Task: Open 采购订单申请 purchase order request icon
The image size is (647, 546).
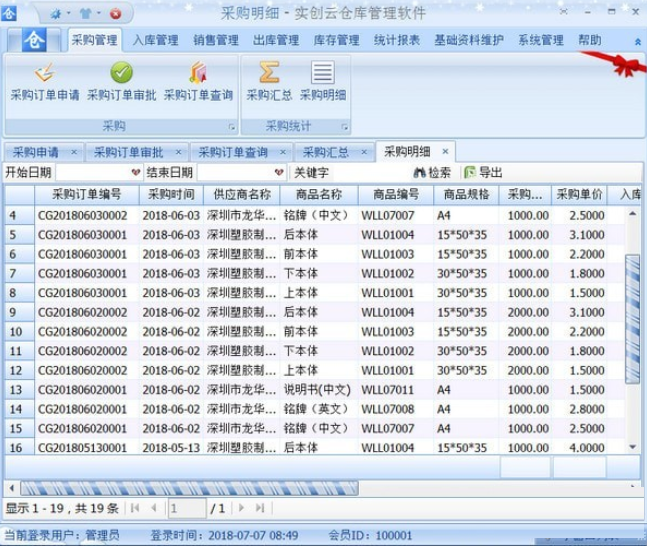Action: pyautogui.click(x=45, y=82)
